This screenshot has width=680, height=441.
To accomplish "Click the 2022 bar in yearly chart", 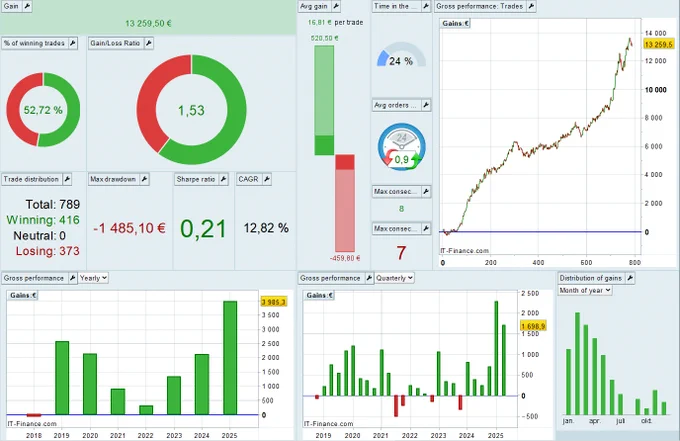I will [146, 410].
